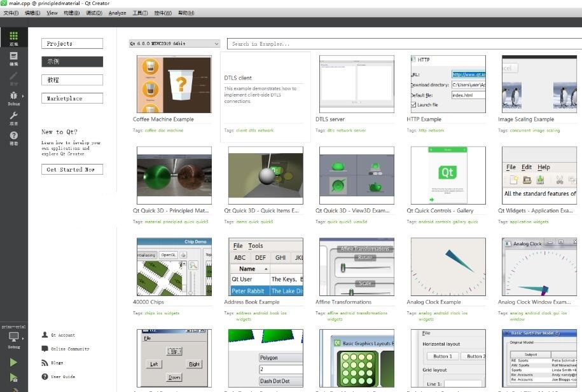Switch to Debug mode bug icon

[14, 98]
